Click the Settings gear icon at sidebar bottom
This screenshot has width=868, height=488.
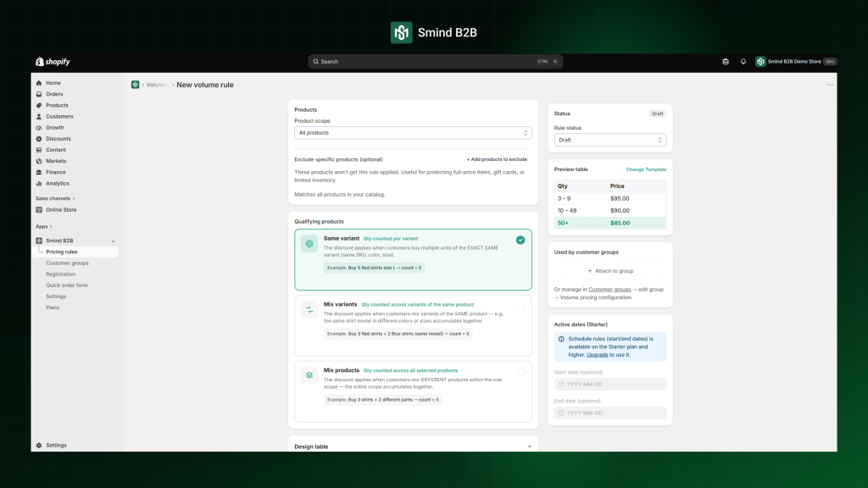coord(39,445)
